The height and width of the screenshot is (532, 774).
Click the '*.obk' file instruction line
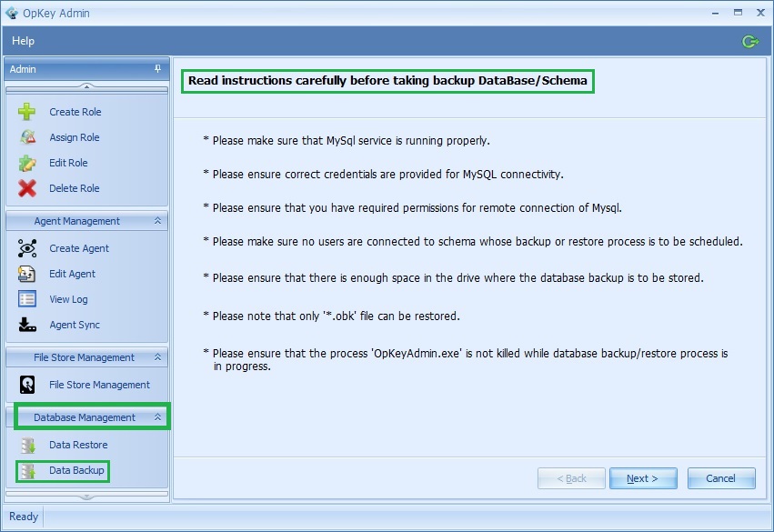pos(331,316)
